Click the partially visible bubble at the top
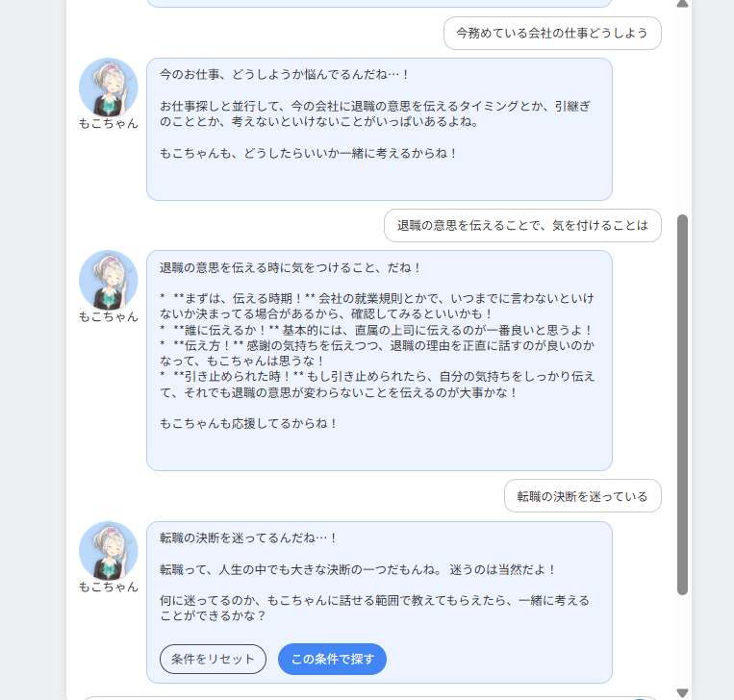This screenshot has height=700, width=734. pyautogui.click(x=379, y=3)
